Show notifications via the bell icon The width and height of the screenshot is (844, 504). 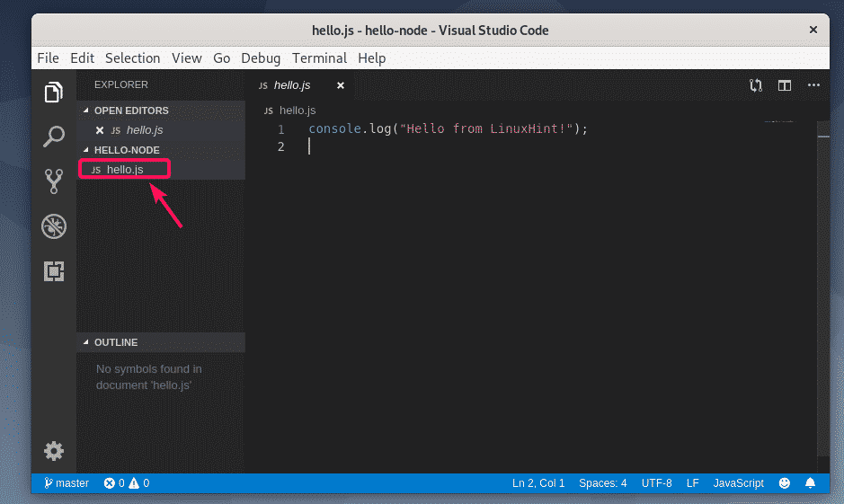click(811, 483)
